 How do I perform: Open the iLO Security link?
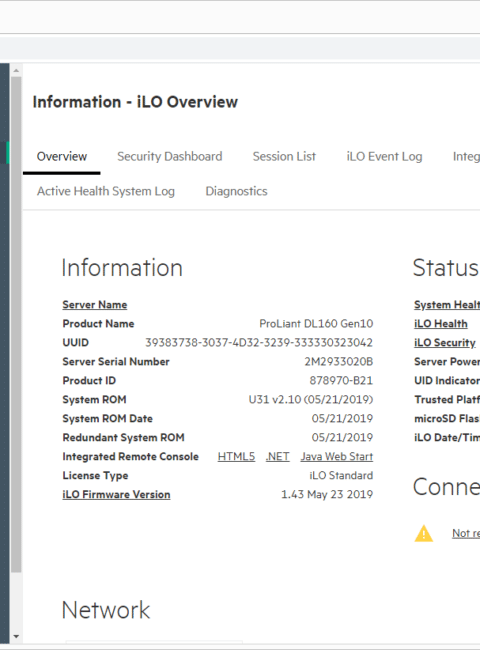(444, 343)
